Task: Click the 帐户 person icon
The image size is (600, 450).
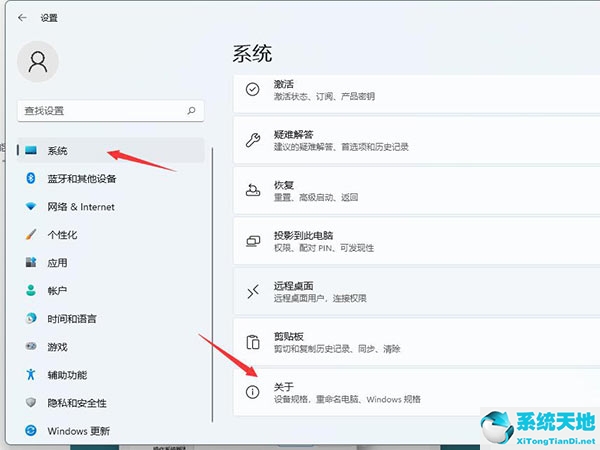Action: pyautogui.click(x=31, y=290)
